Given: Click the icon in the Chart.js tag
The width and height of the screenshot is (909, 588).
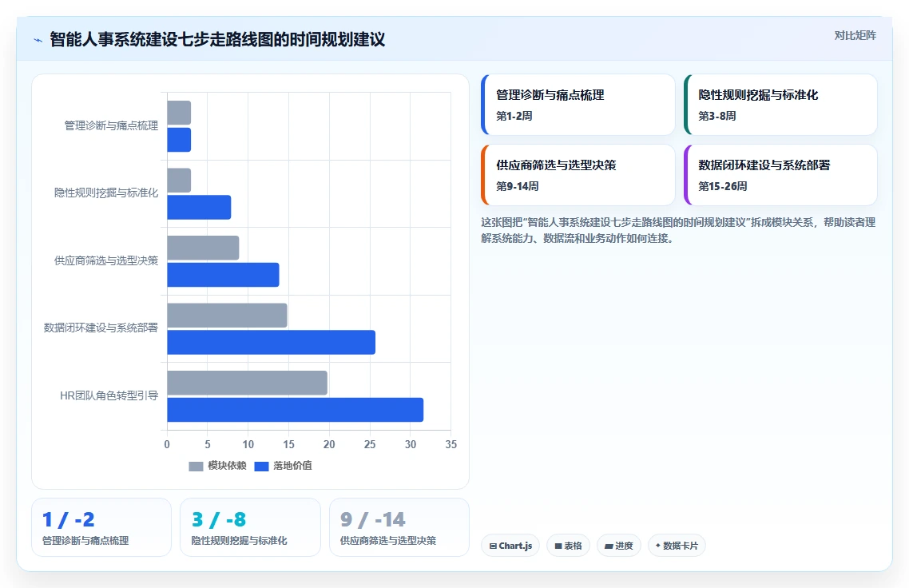Looking at the screenshot, I should coord(493,546).
